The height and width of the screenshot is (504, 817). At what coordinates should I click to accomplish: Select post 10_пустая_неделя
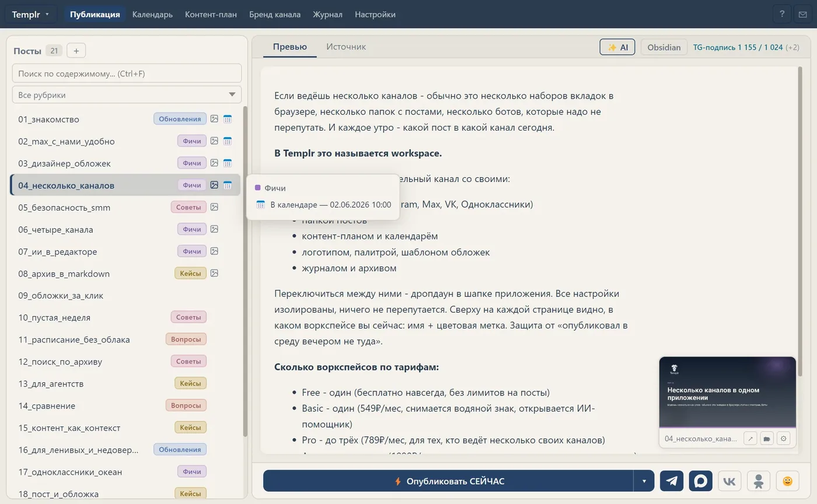(125, 317)
